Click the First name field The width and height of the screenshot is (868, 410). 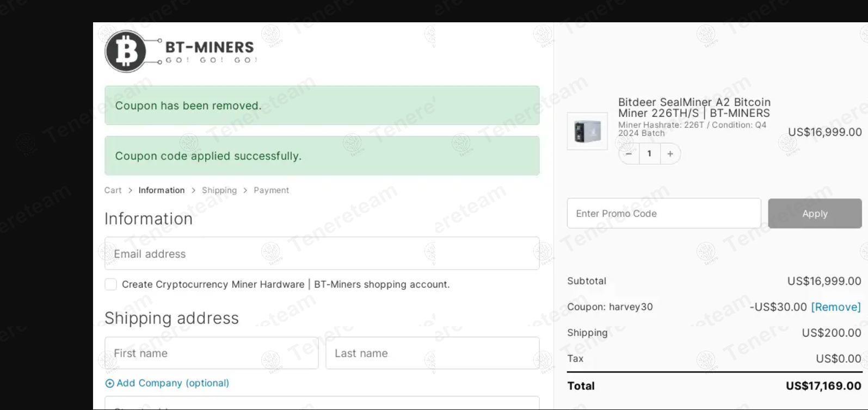click(211, 353)
